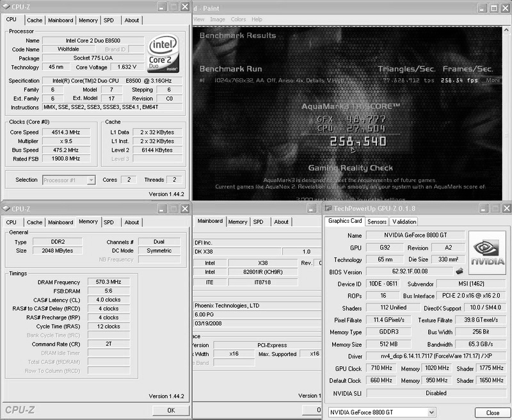
Task: Click the DRAM Frequency value 570.3 MHz
Action: tap(109, 282)
